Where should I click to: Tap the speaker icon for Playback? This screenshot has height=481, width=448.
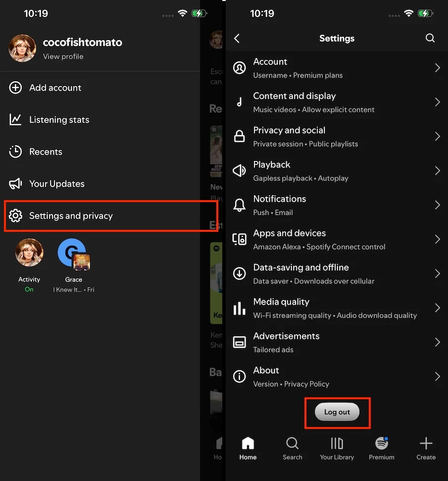[x=239, y=170]
